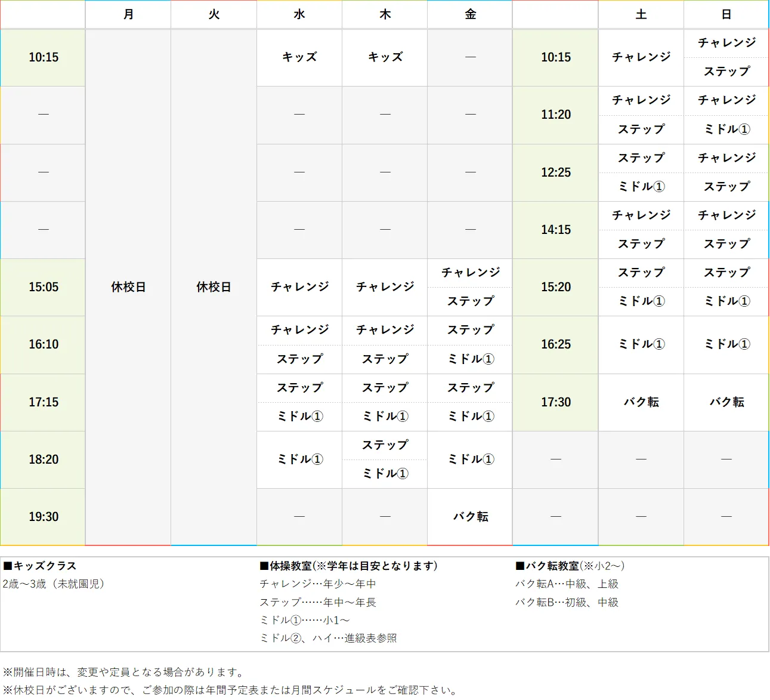
Task: Click the 水曜10:15キッズ cell
Action: click(299, 57)
